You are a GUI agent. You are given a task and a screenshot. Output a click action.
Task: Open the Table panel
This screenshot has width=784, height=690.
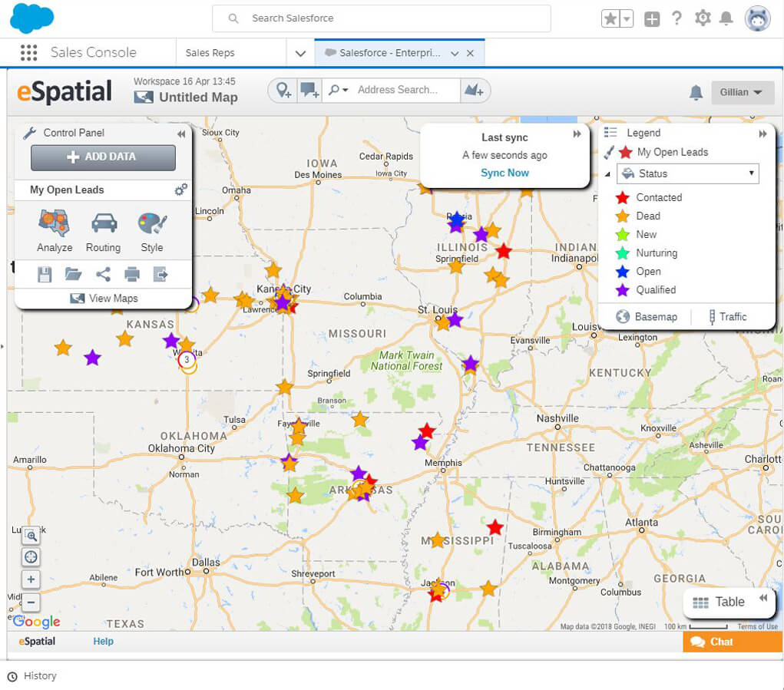[x=719, y=603]
